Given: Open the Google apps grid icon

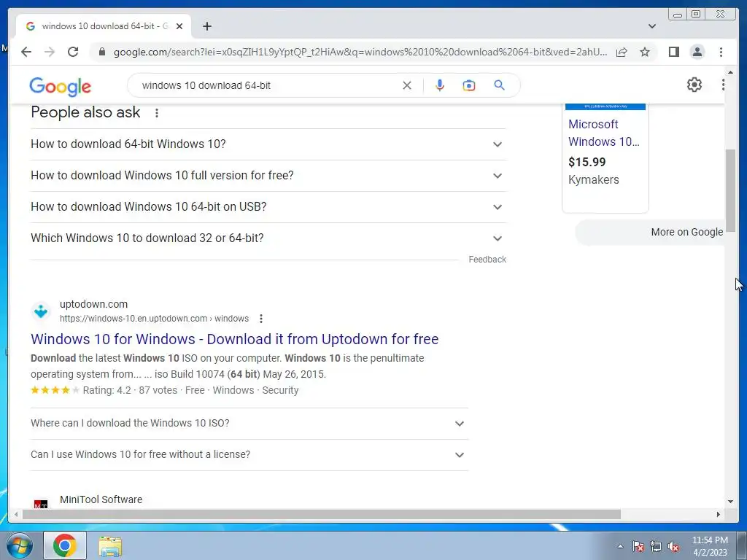Looking at the screenshot, I should [723, 85].
